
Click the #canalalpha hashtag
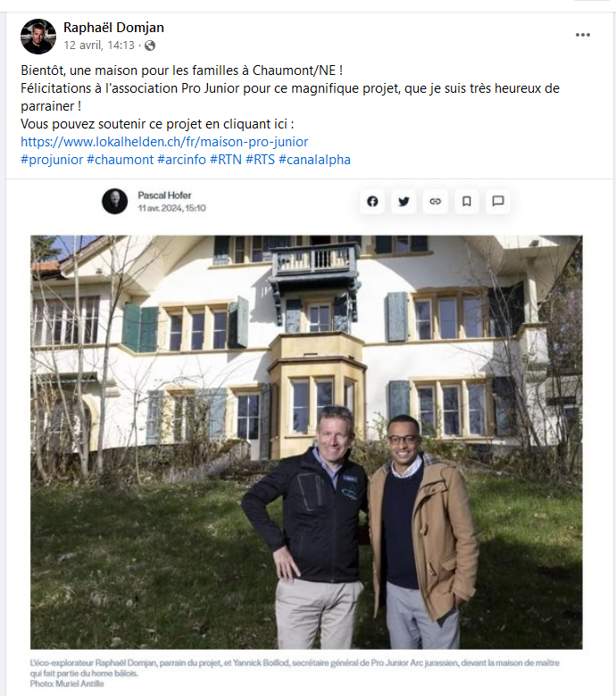[314, 160]
